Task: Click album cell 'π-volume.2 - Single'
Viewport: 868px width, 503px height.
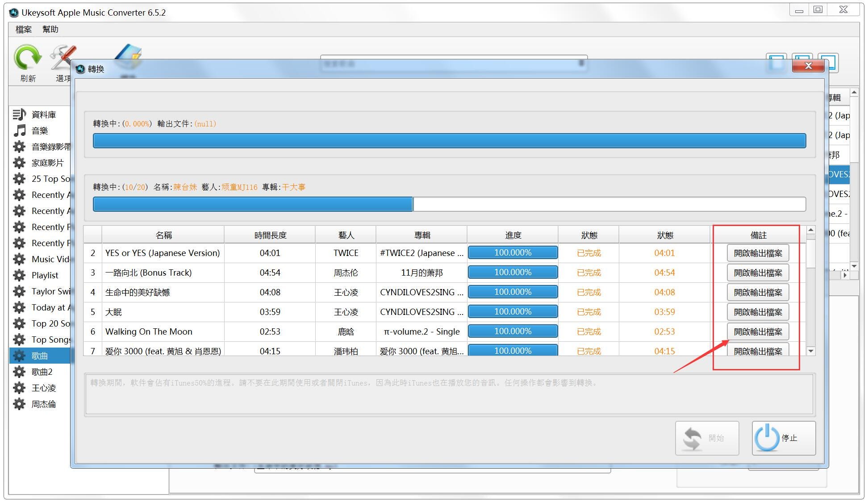Action: pyautogui.click(x=422, y=331)
